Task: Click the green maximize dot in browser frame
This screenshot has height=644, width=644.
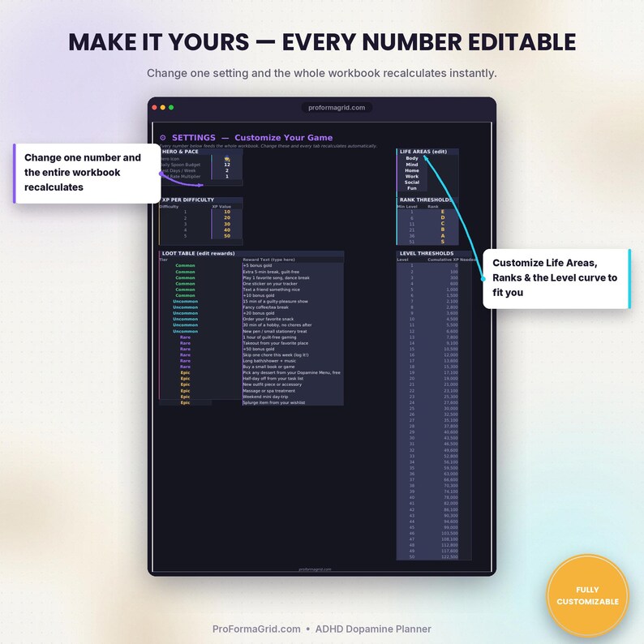Action: point(171,107)
